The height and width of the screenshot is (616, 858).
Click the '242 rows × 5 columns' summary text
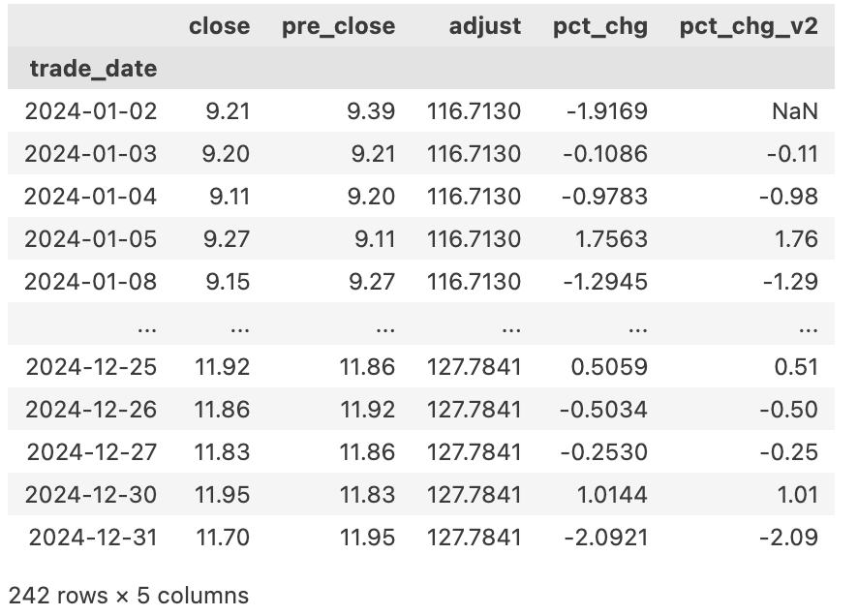coord(128,595)
